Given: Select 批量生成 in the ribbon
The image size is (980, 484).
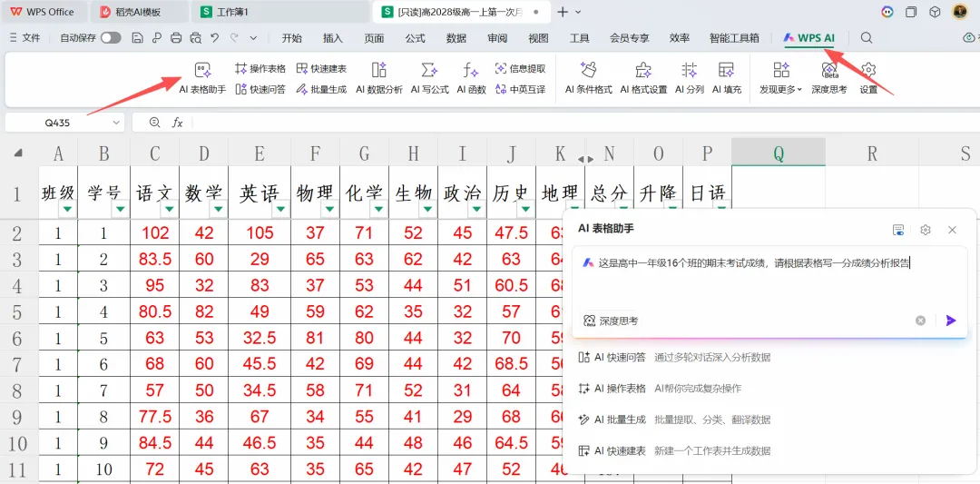Looking at the screenshot, I should (321, 89).
